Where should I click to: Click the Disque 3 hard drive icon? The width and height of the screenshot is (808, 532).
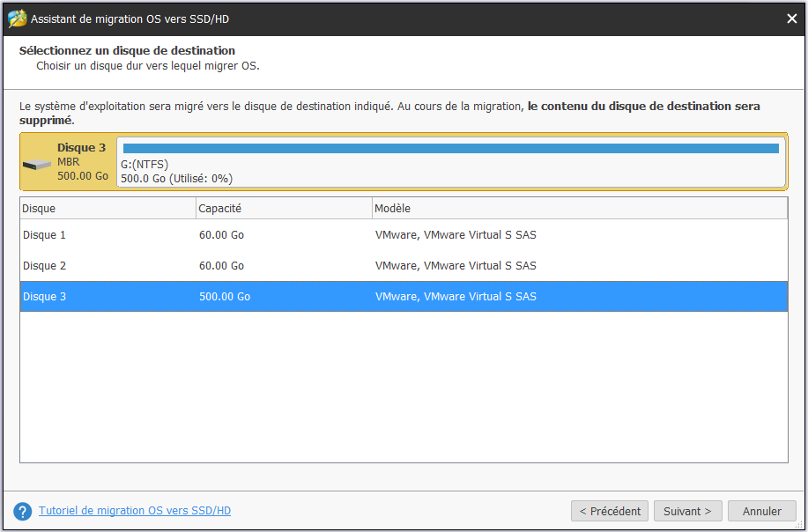(37, 165)
